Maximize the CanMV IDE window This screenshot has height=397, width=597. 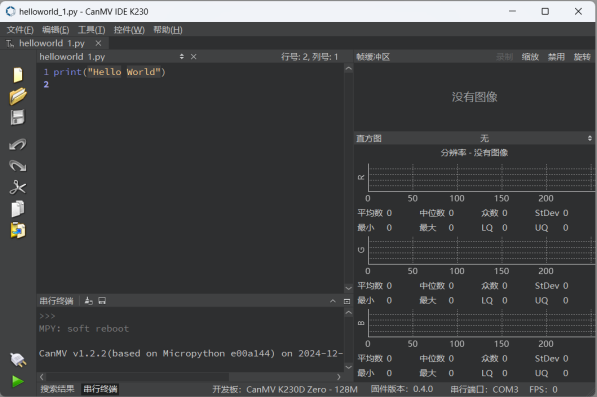pos(545,11)
